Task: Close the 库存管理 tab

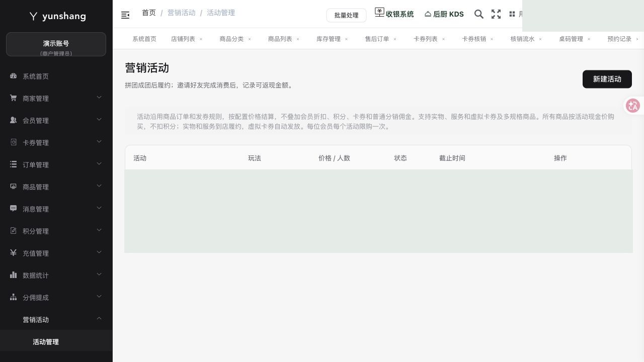Action: (x=346, y=39)
